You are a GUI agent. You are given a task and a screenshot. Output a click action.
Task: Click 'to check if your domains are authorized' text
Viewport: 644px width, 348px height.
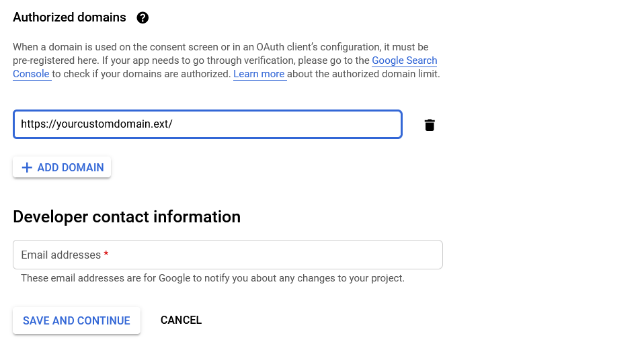pos(141,74)
